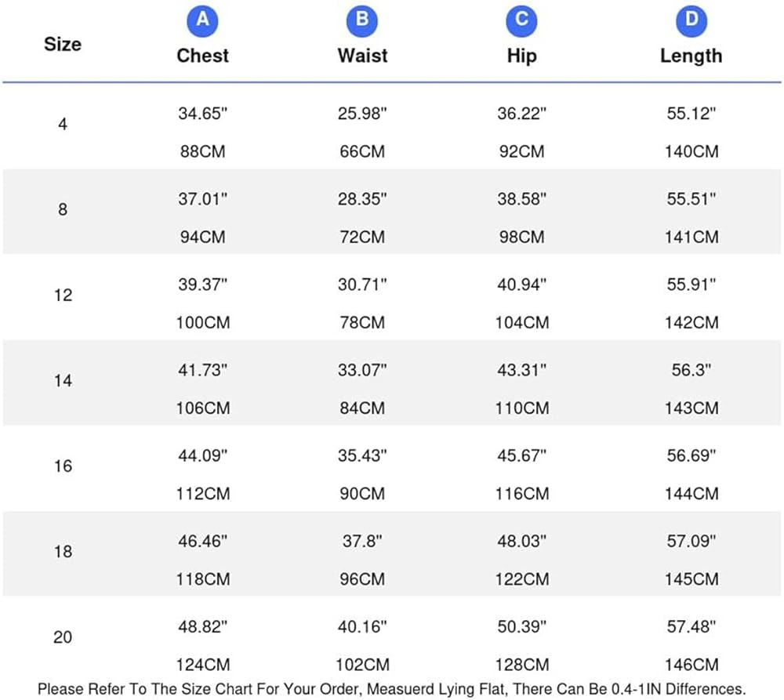Pick the size 14 row label
This screenshot has height=700, width=784.
63,380
